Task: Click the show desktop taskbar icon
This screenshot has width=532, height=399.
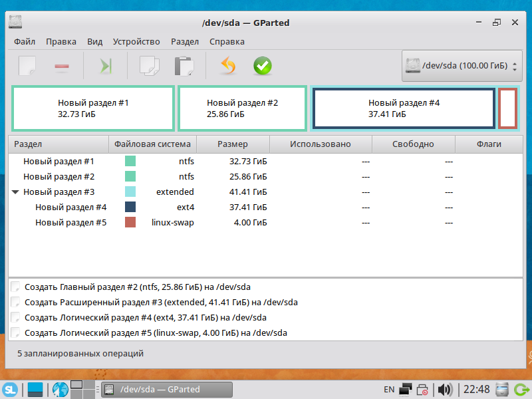Action: pyautogui.click(x=35, y=389)
